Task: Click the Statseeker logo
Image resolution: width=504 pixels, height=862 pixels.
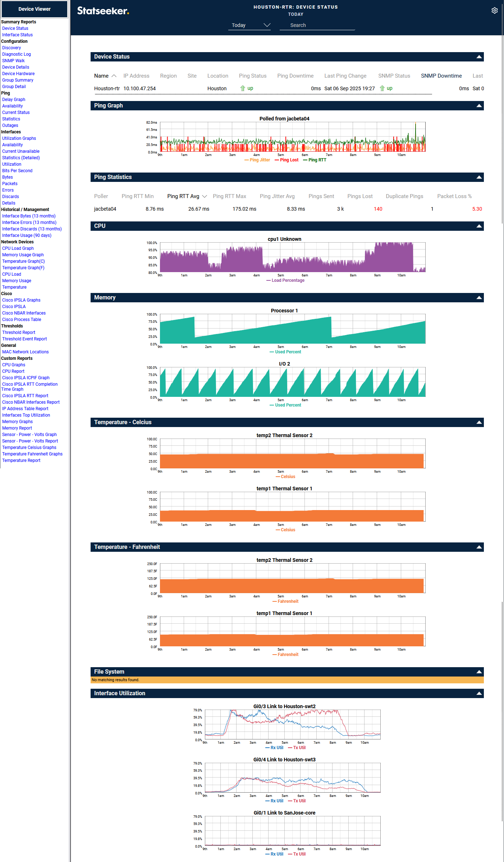Action: click(103, 11)
